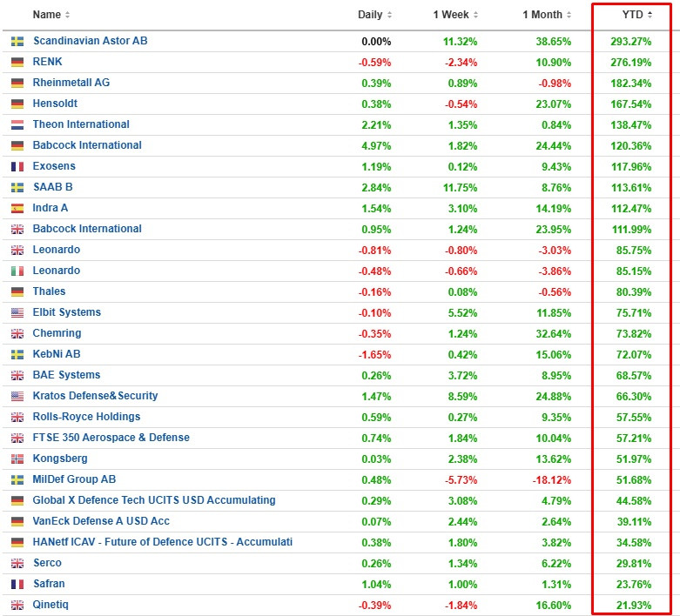
Task: Open BAE Systems link
Action: (66, 374)
